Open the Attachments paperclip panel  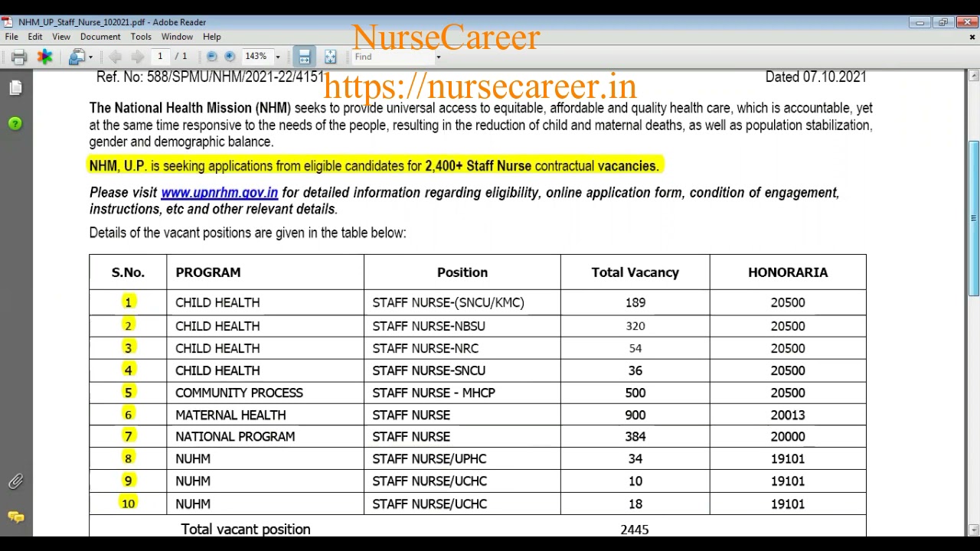pyautogui.click(x=15, y=481)
